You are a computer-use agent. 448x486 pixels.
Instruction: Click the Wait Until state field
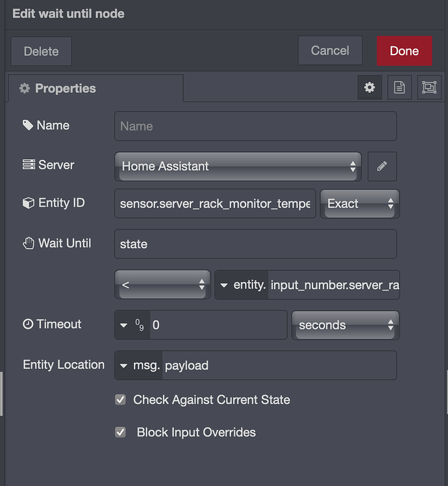[255, 244]
